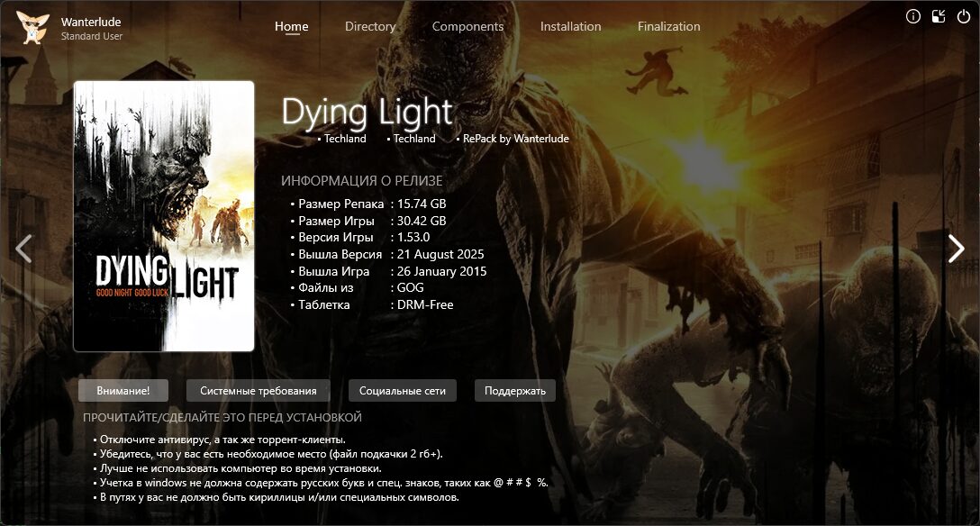Click the Wanterlude fox avatar logo
The image size is (980, 526).
point(32,28)
